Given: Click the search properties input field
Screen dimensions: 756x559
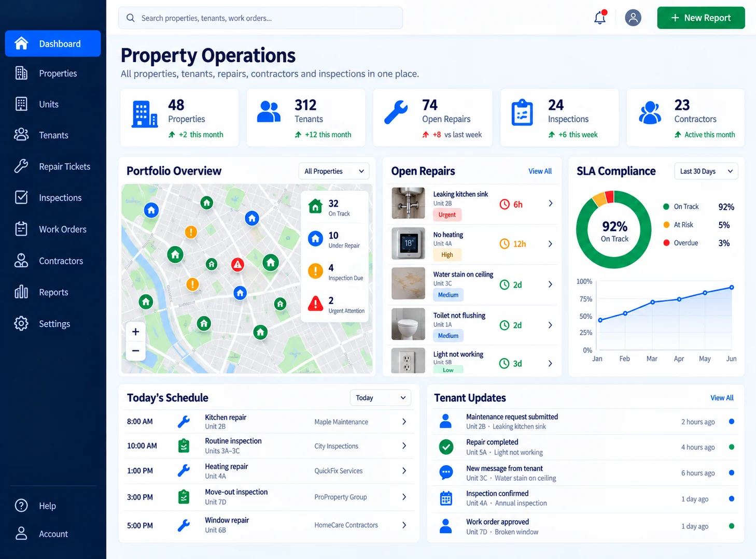Looking at the screenshot, I should click(261, 18).
